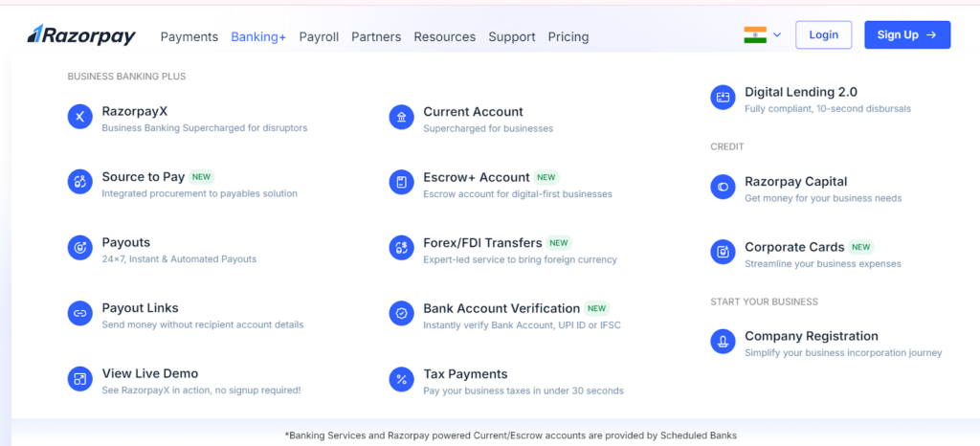Viewport: 980px width, 446px height.
Task: Click the Digital Lending 2.0 icon
Action: (x=724, y=97)
